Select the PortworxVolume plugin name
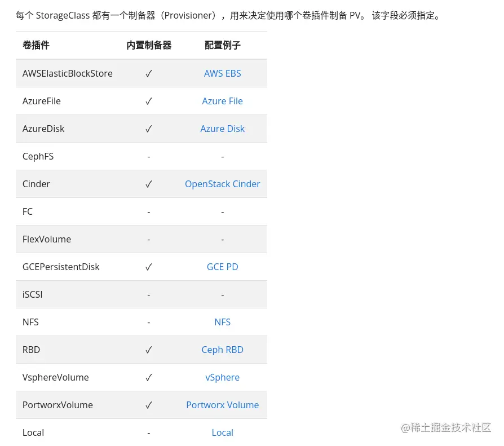This screenshot has width=504, height=446. pyautogui.click(x=58, y=405)
